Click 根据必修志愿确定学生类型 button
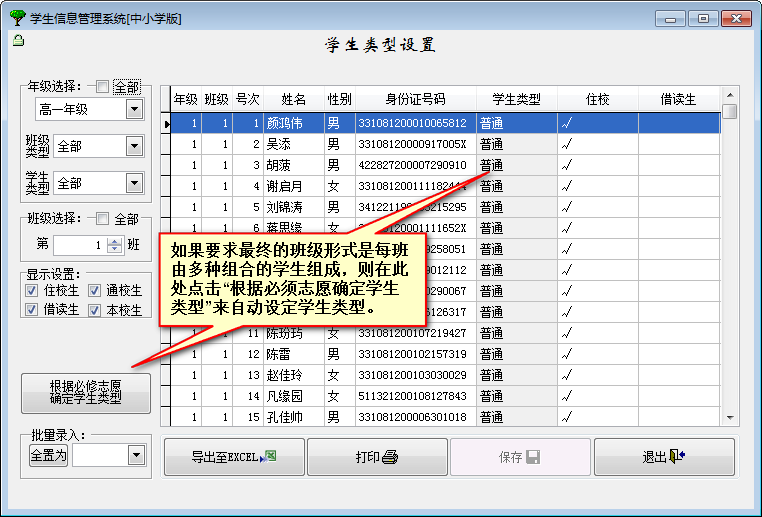The height and width of the screenshot is (517, 762). point(86,392)
